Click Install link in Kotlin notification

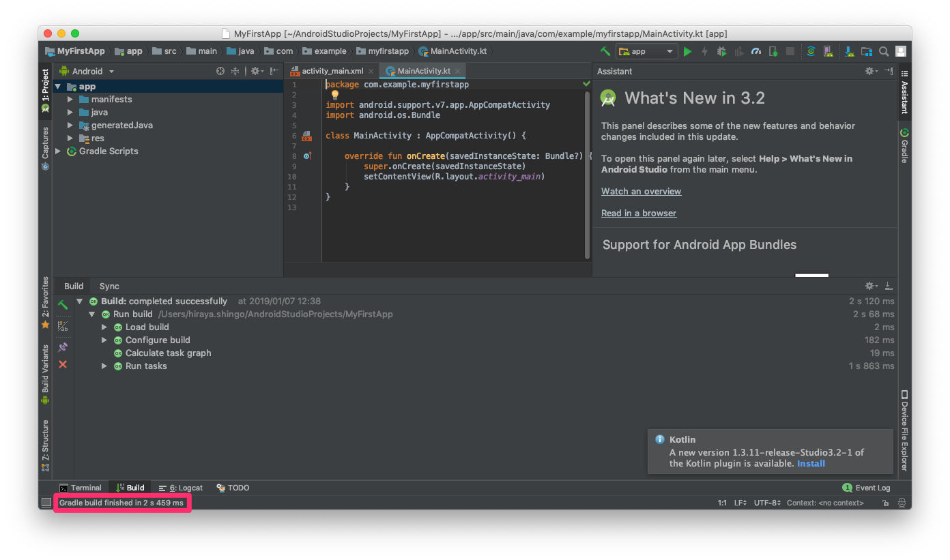pyautogui.click(x=811, y=464)
